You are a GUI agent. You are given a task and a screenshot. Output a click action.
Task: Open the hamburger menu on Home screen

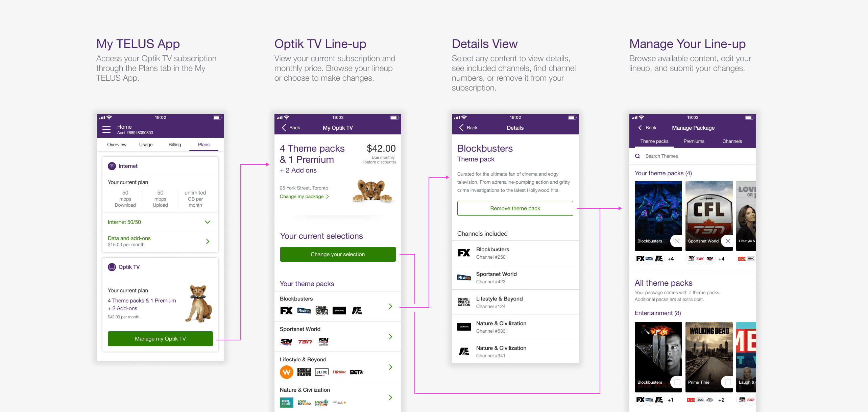[106, 129]
